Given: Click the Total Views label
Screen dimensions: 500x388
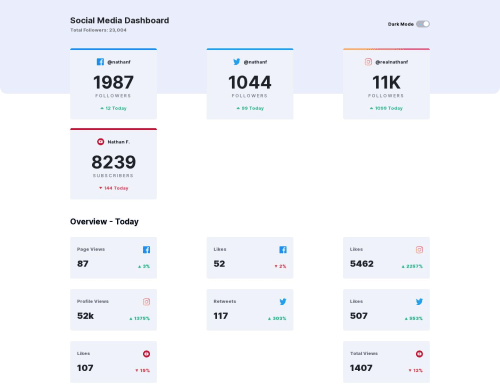Looking at the screenshot, I should (x=364, y=353).
